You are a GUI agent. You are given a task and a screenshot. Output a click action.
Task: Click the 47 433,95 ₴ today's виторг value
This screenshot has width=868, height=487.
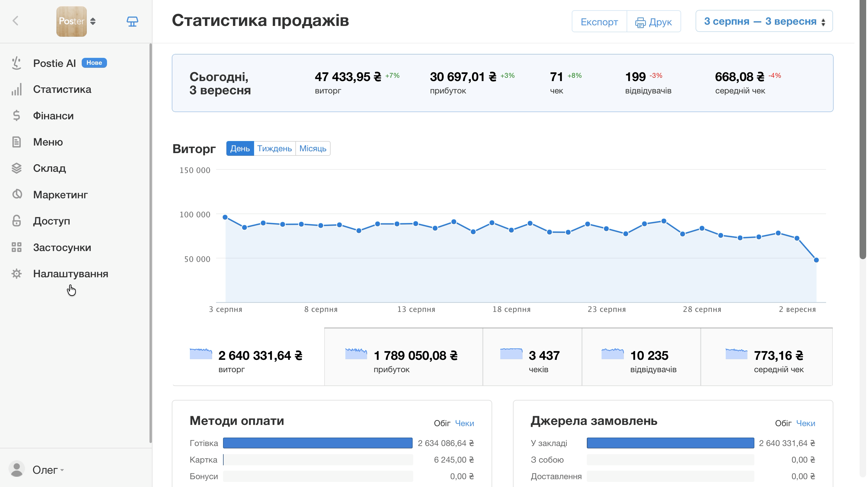coord(348,77)
